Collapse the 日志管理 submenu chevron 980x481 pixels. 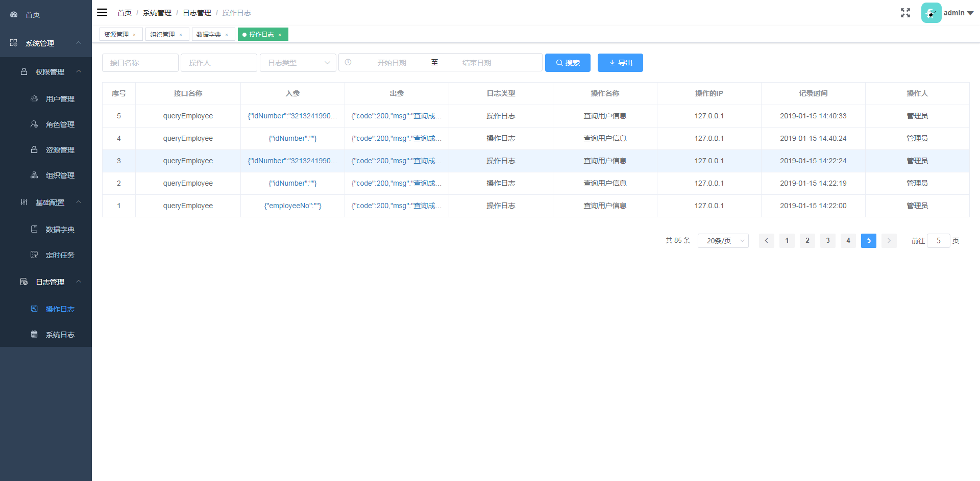[79, 282]
